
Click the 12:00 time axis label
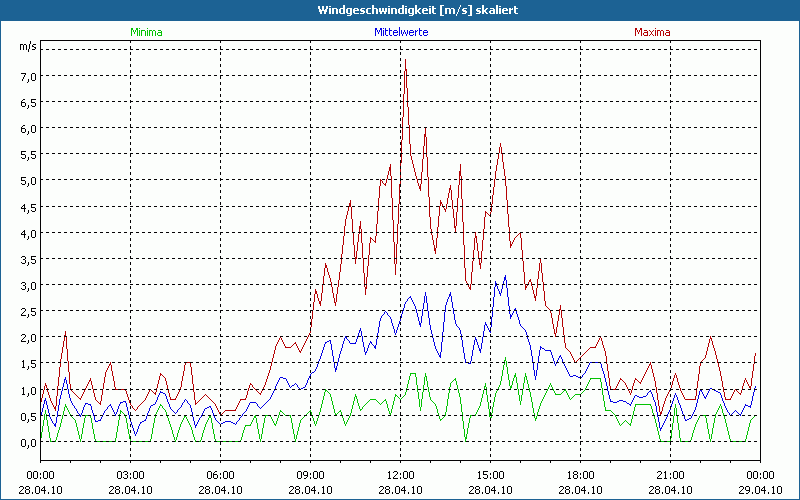coord(401,476)
